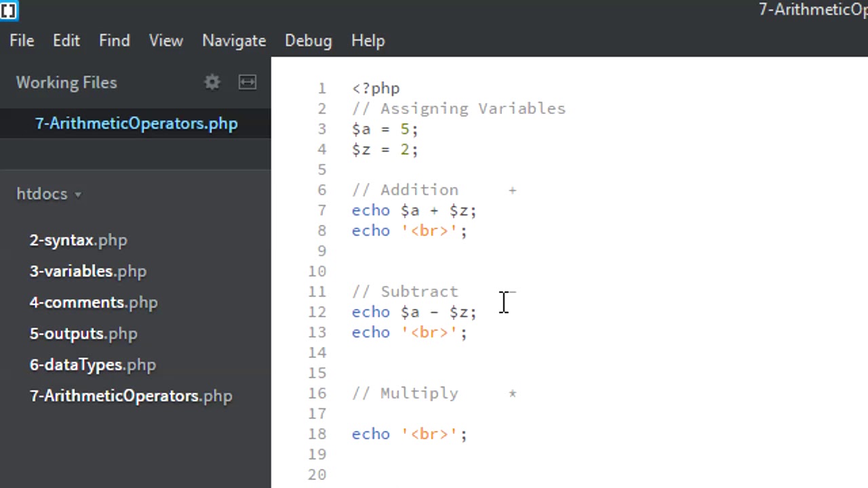Open 7-ArithmeticOperators.php in htdocs file tree
Viewport: 868px width, 488px height.
coord(131,396)
